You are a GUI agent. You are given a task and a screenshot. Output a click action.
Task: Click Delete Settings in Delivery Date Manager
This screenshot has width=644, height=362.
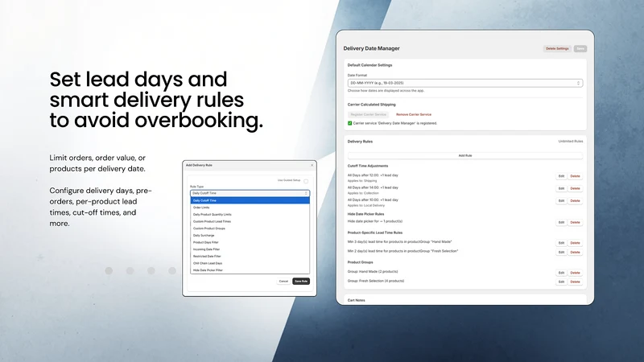[x=557, y=48]
